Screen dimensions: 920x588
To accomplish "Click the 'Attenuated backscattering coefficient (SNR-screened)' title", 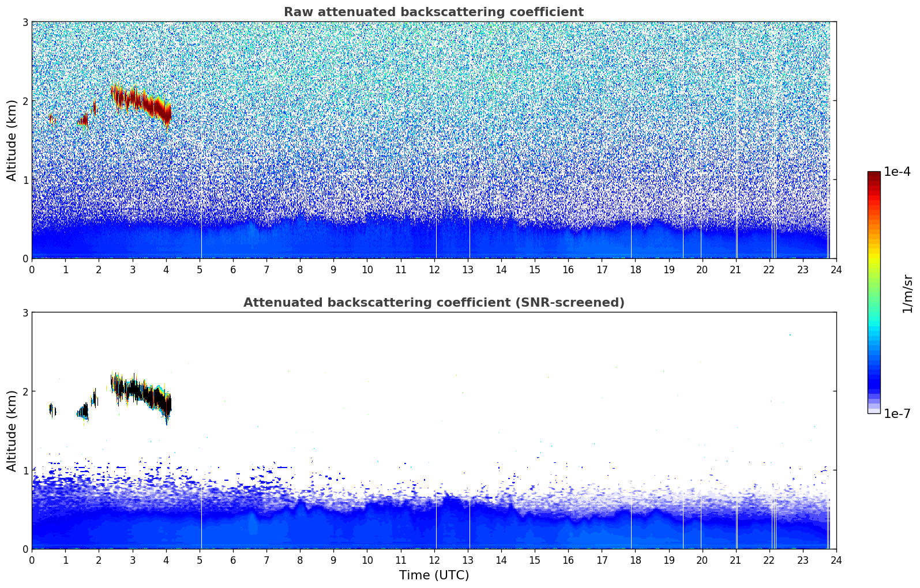I will tap(434, 303).
